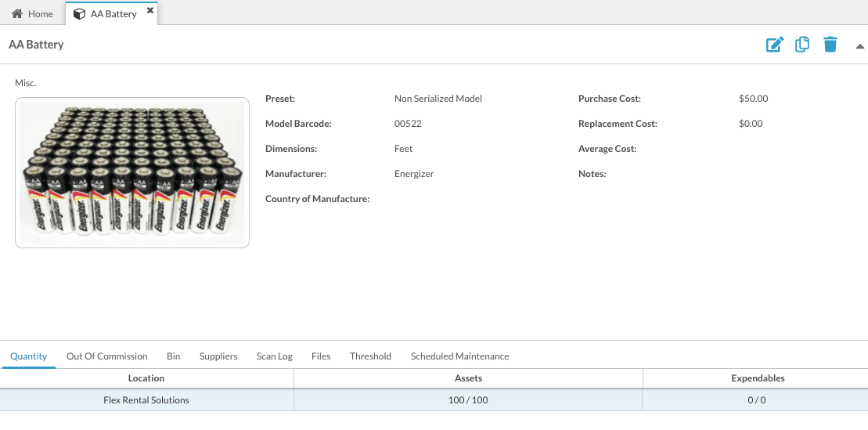This screenshot has height=430, width=868.
Task: Click the Feet dimensions value
Action: (x=404, y=149)
